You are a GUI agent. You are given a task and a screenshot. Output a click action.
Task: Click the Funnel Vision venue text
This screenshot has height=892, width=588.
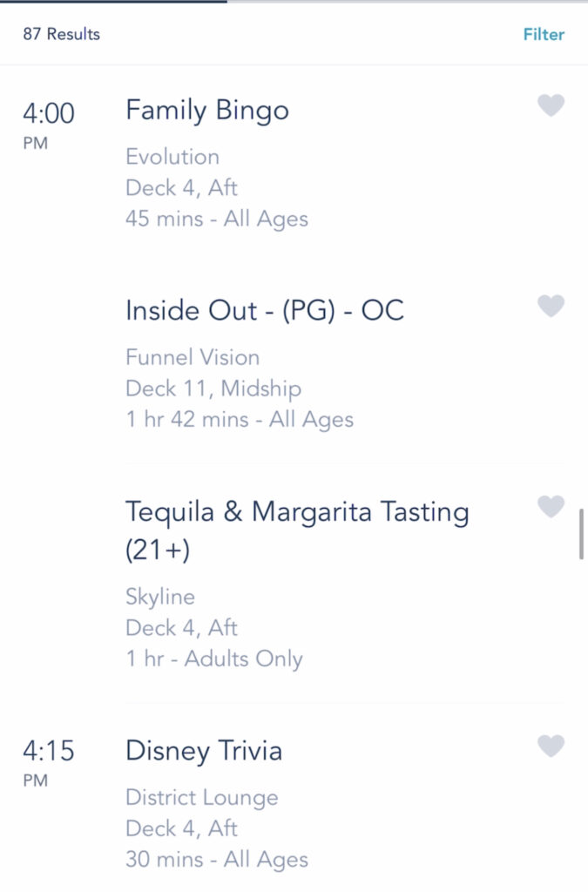pyautogui.click(x=193, y=357)
